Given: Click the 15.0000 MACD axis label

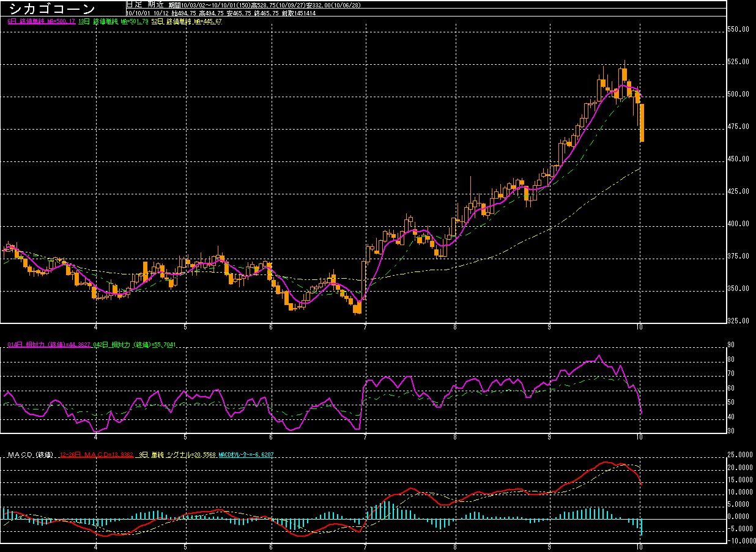Looking at the screenshot, I should click(740, 480).
